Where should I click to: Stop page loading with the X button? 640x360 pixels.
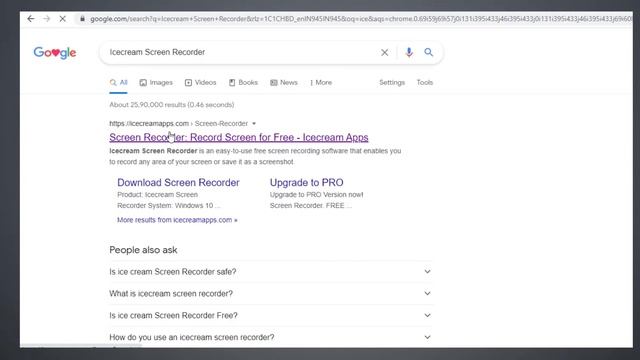[x=62, y=19]
